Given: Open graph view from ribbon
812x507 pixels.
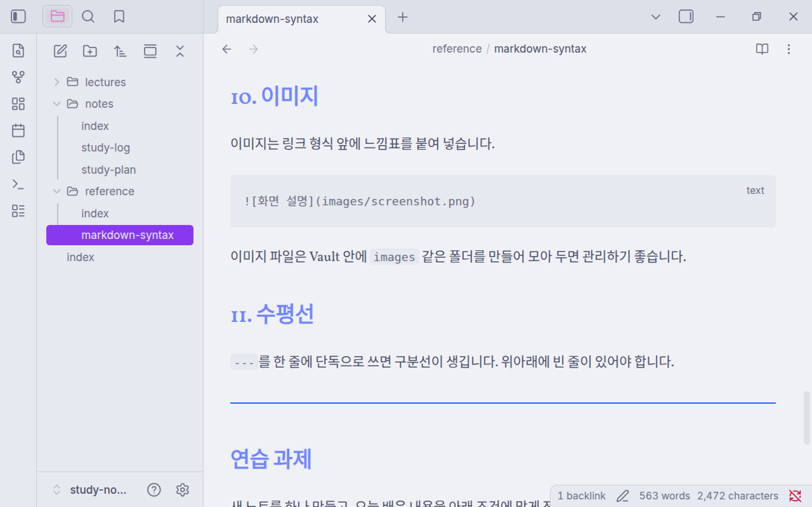Looking at the screenshot, I should (x=18, y=77).
